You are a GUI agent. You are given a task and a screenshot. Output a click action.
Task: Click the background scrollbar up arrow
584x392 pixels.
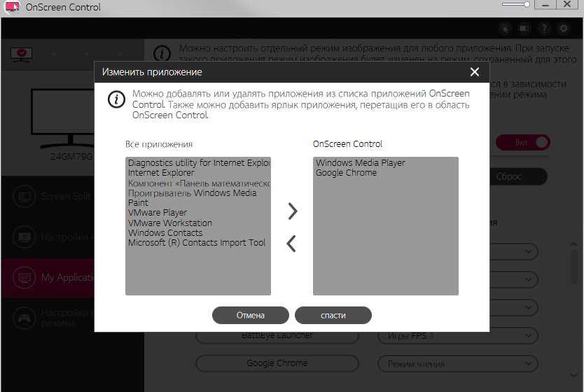[x=574, y=244]
